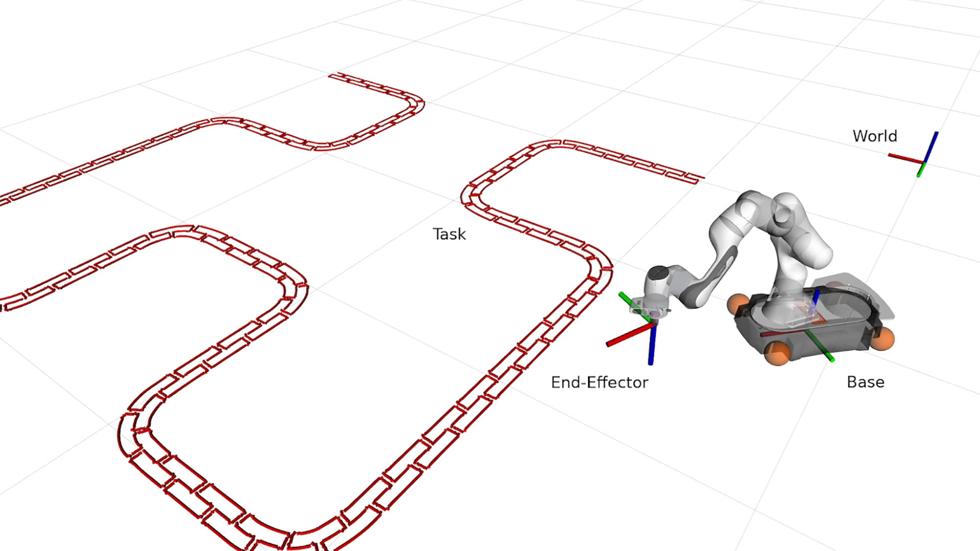The height and width of the screenshot is (551, 980).
Task: Click the World text label
Action: click(876, 136)
